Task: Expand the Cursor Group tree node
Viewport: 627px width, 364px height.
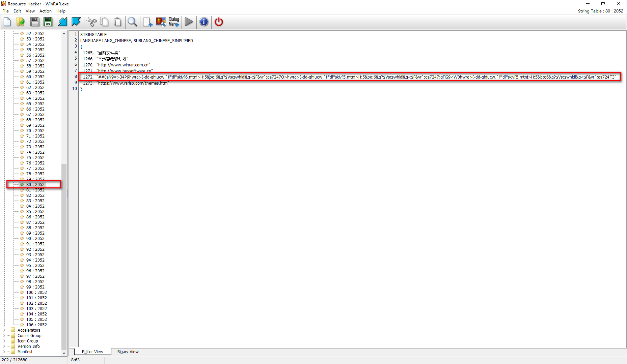Action: click(x=4, y=335)
